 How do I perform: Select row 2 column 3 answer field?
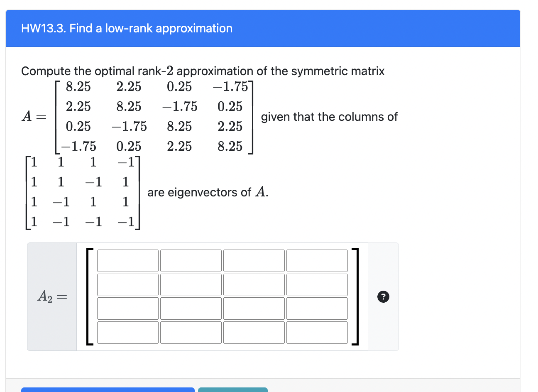(x=254, y=285)
